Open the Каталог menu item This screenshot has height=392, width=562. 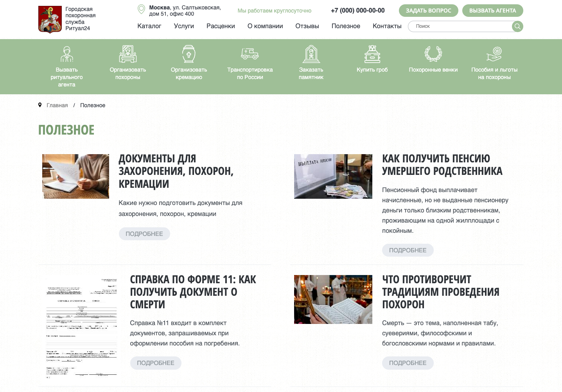(x=149, y=26)
